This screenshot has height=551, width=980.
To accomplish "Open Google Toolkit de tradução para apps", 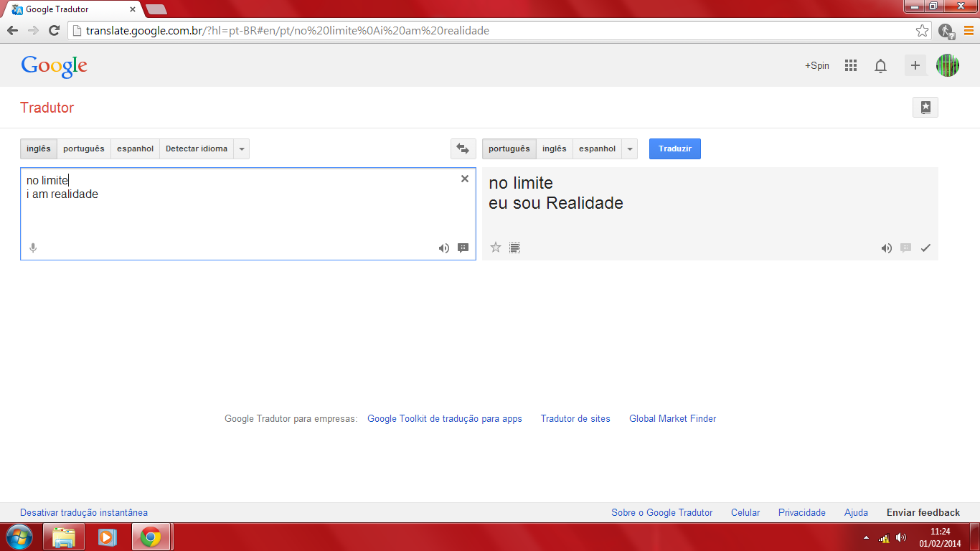I will click(x=445, y=418).
